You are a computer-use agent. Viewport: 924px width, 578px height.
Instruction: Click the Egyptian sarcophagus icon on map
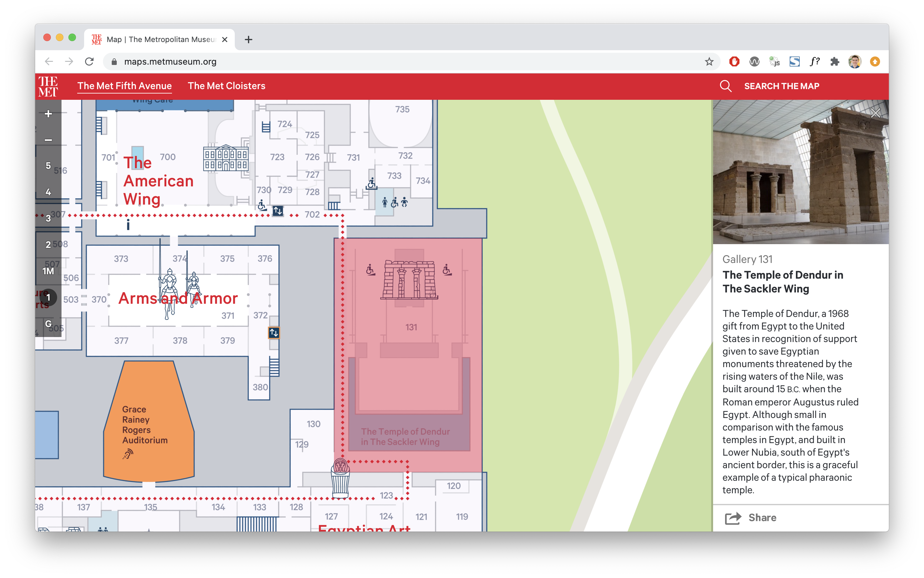pos(340,478)
